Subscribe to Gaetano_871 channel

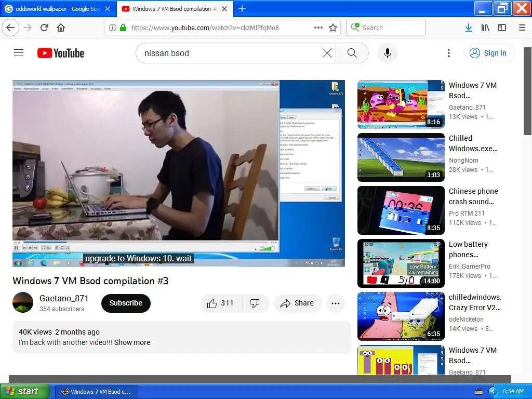coord(126,303)
